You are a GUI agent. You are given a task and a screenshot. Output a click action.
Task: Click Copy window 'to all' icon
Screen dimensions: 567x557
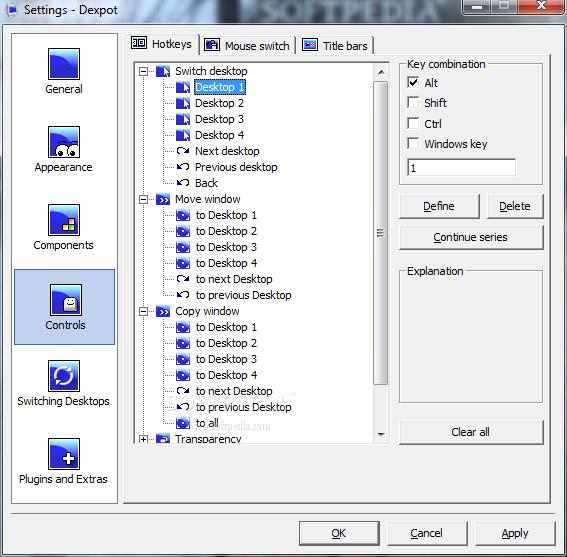pyautogui.click(x=183, y=423)
